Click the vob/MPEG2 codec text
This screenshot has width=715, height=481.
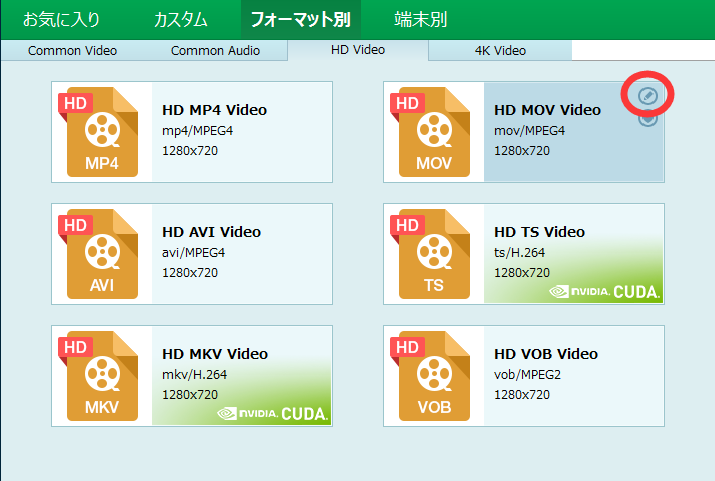[x=527, y=375]
